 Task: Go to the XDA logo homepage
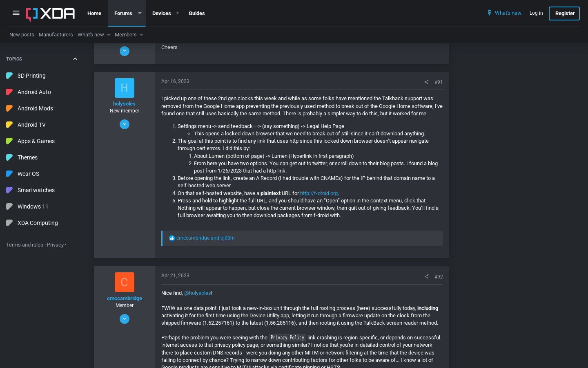point(51,14)
